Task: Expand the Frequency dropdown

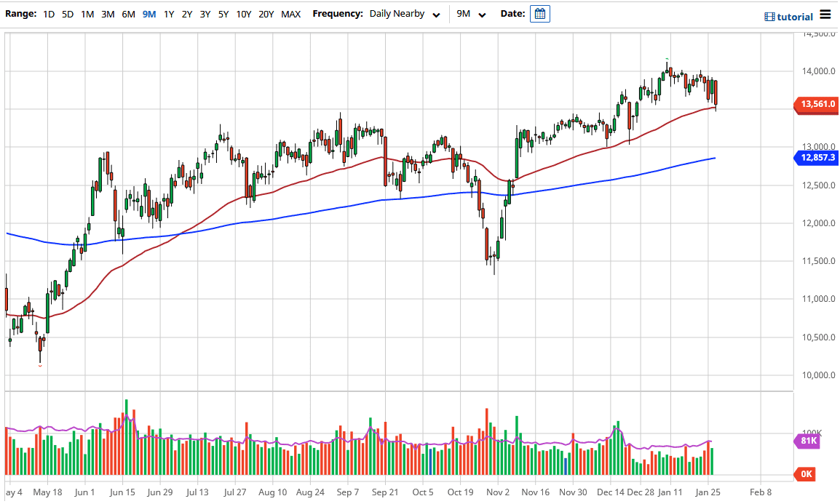Action: (436, 14)
